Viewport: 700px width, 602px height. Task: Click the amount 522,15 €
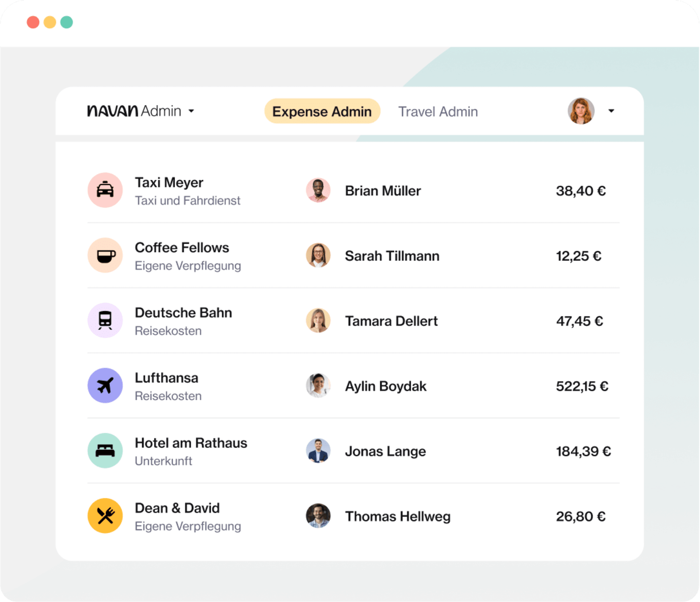click(x=582, y=386)
